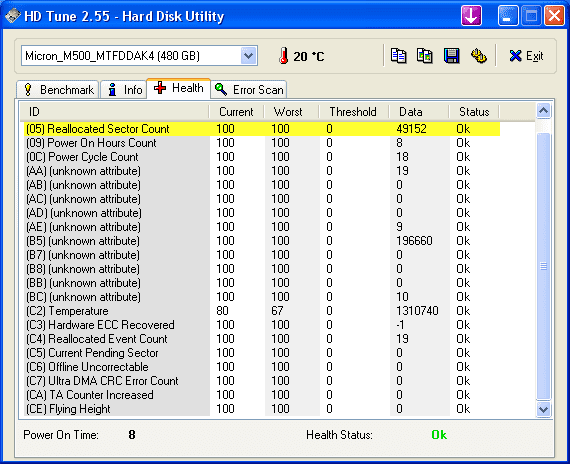Viewport: 570px width, 464px height.
Task: Select the (B8) unknown attribute row
Action: click(x=262, y=269)
